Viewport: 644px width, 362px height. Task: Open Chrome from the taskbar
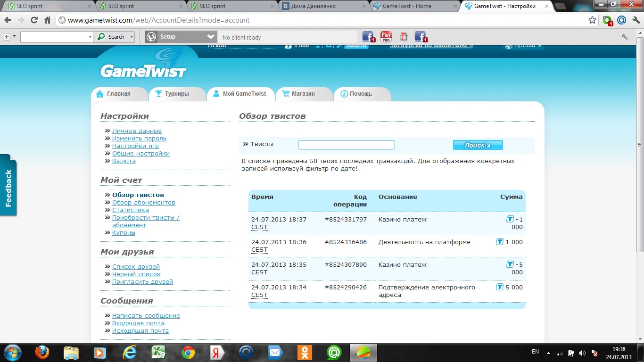pyautogui.click(x=188, y=353)
